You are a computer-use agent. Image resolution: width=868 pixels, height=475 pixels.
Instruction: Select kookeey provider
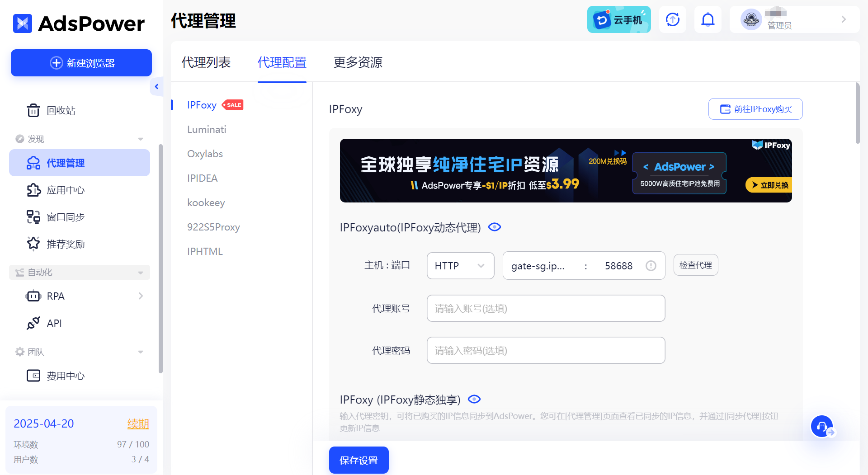coord(206,202)
